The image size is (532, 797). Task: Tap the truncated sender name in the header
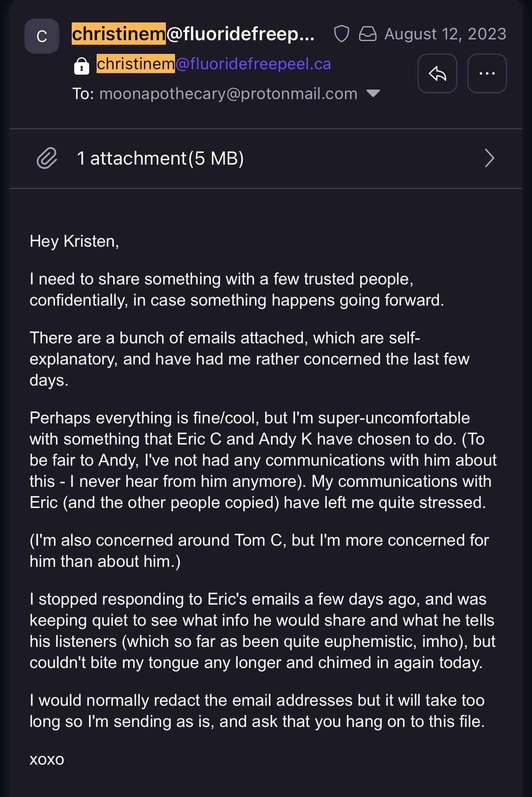(x=193, y=34)
